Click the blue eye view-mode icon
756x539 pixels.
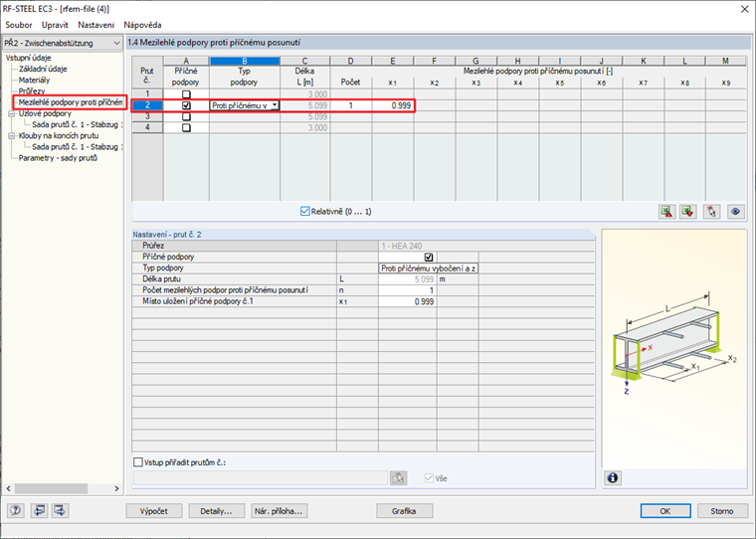(735, 212)
